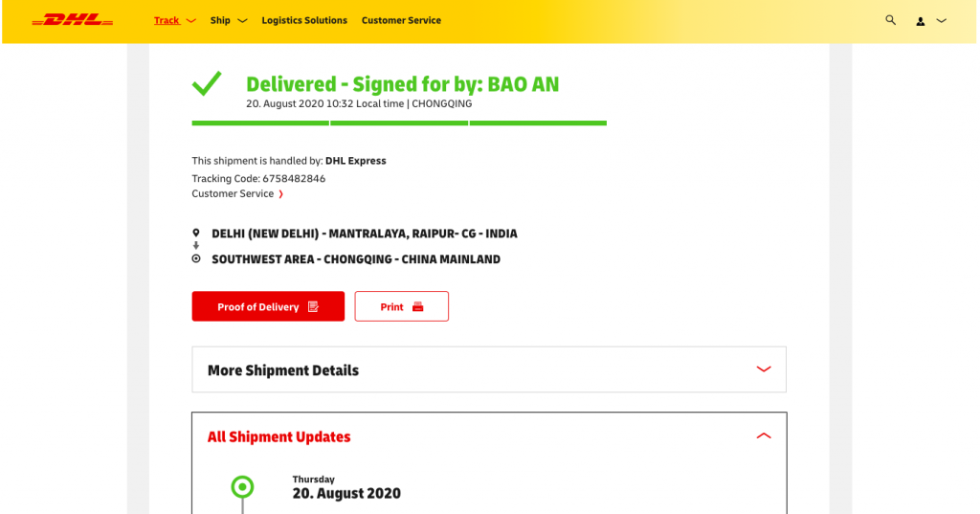Click the Print button
Viewport: 980px width, 514px height.
[401, 306]
